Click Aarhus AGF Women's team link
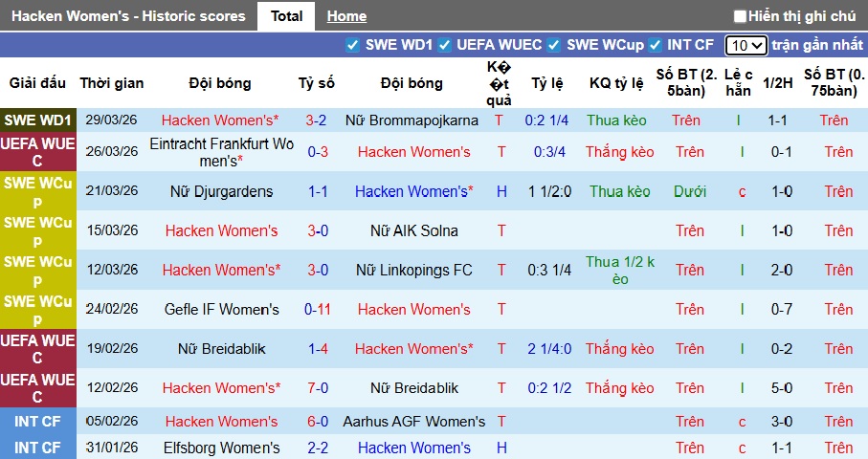The image size is (868, 459). [414, 422]
